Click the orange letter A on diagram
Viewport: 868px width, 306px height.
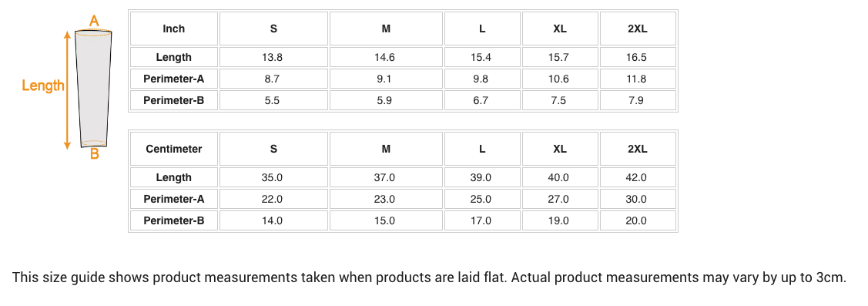click(94, 22)
